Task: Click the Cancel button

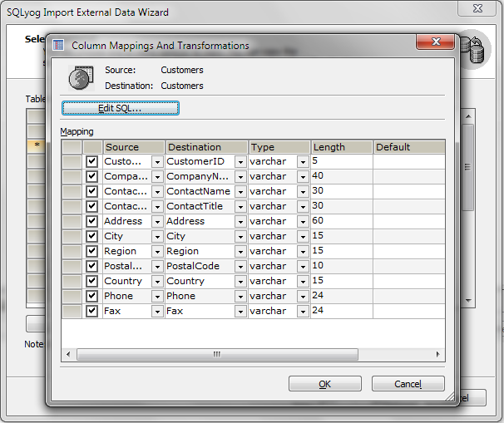Action: coord(408,384)
